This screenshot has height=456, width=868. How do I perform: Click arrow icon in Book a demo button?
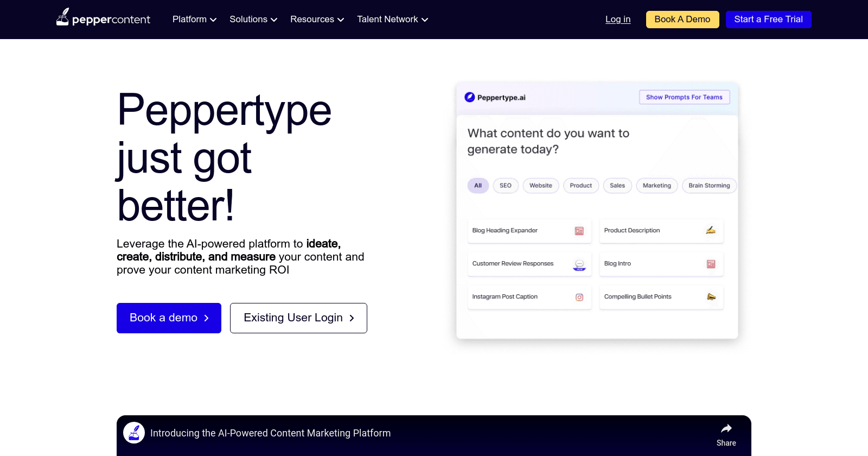(x=206, y=318)
